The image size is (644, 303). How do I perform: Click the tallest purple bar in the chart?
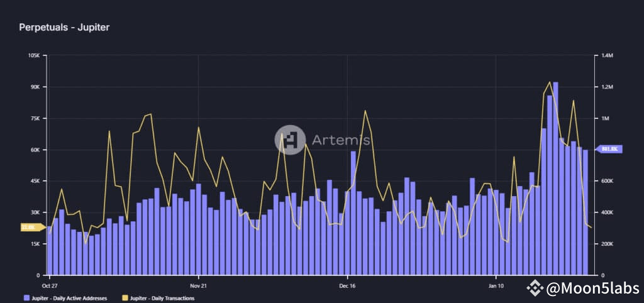pos(555,179)
